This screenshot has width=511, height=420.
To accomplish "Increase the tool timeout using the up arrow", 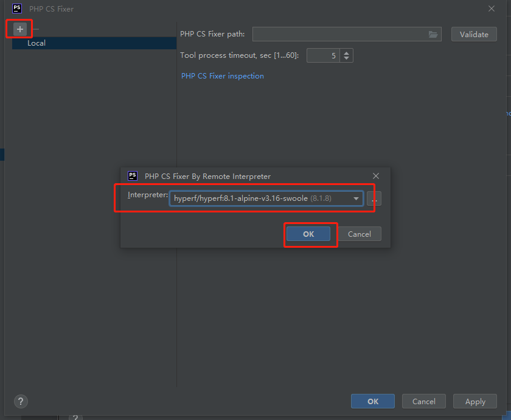I will click(x=346, y=52).
